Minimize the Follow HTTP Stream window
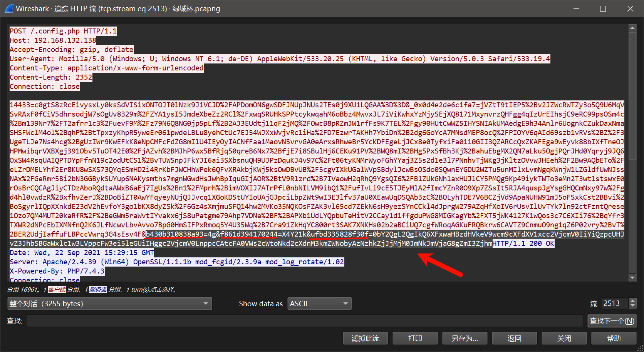644x352 pixels. click(576, 8)
